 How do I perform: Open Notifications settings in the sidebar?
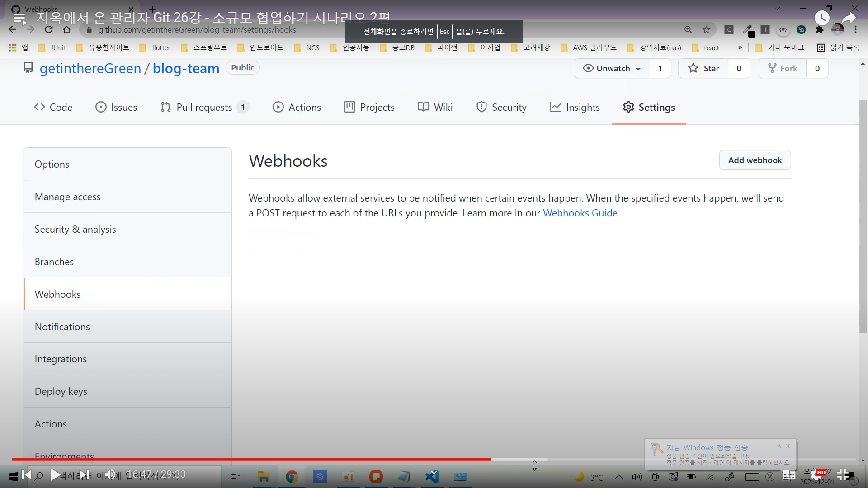[x=127, y=327]
